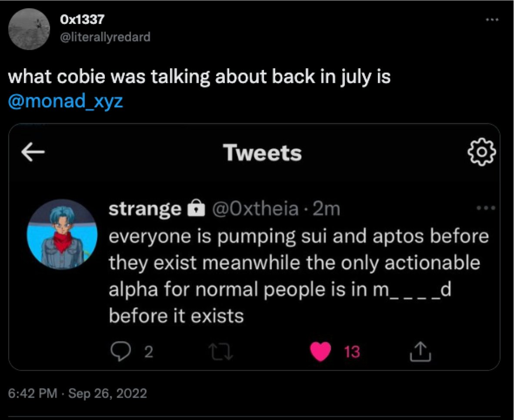514x420 pixels.
Task: Open the three-dot menu on strange's tweet
Action: tap(486, 208)
